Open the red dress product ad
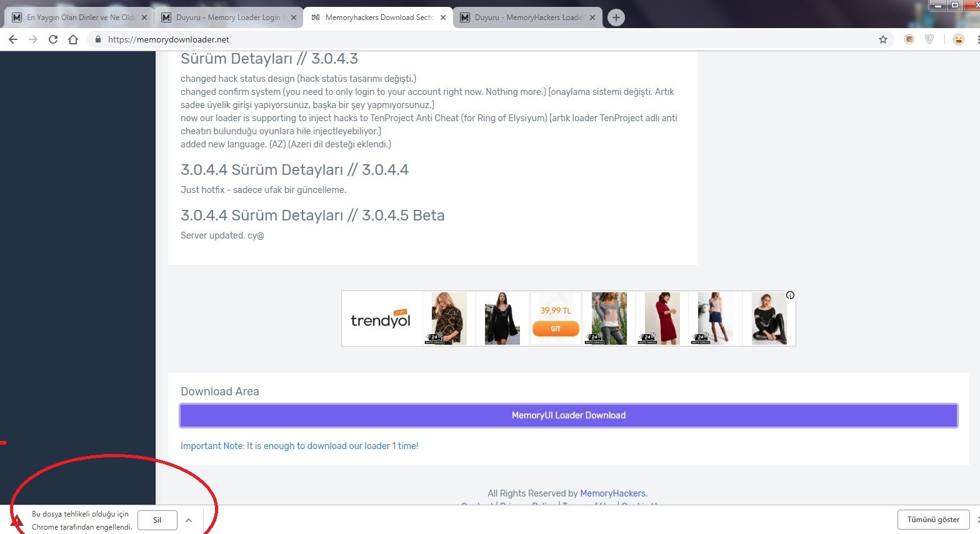The width and height of the screenshot is (980, 534). (x=662, y=319)
